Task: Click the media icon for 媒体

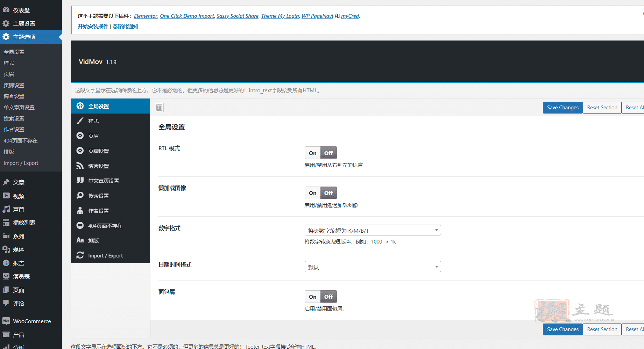Action: point(6,249)
